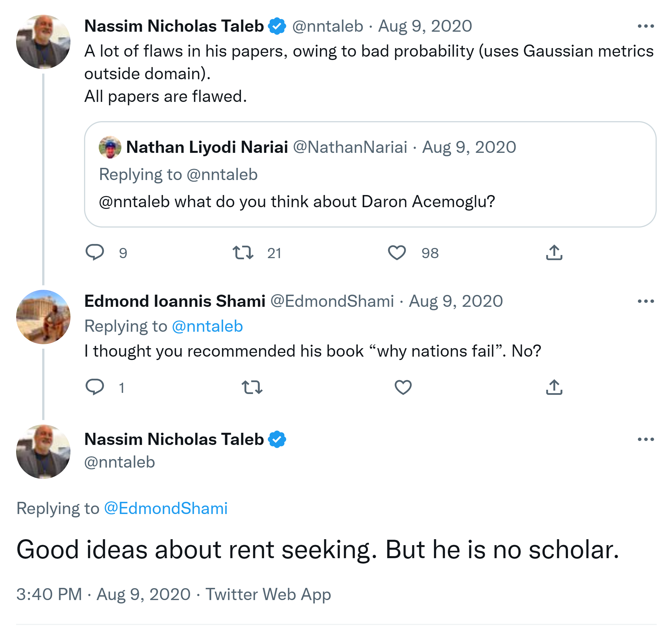Retweet Edmond Ioannis Shami's tweet
The height and width of the screenshot is (636, 672).
[252, 387]
